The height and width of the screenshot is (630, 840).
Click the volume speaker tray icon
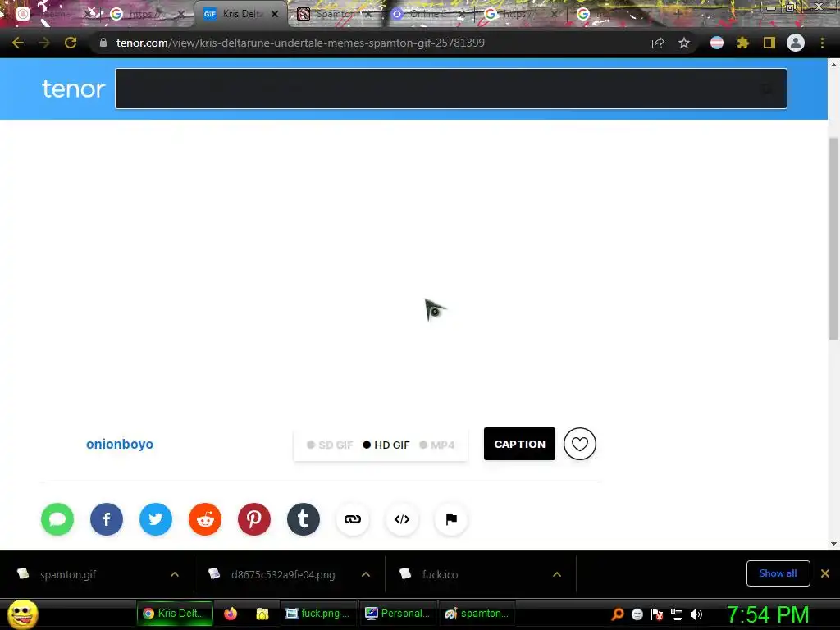point(696,614)
